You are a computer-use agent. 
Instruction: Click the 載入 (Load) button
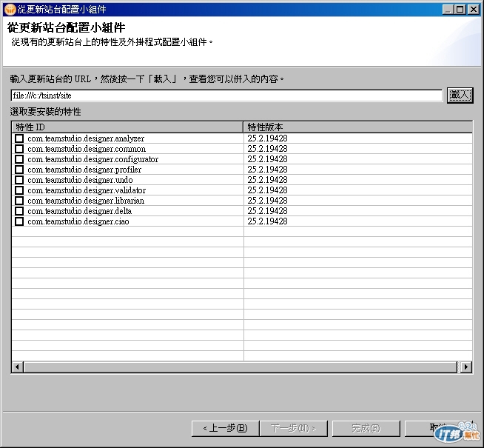click(460, 96)
